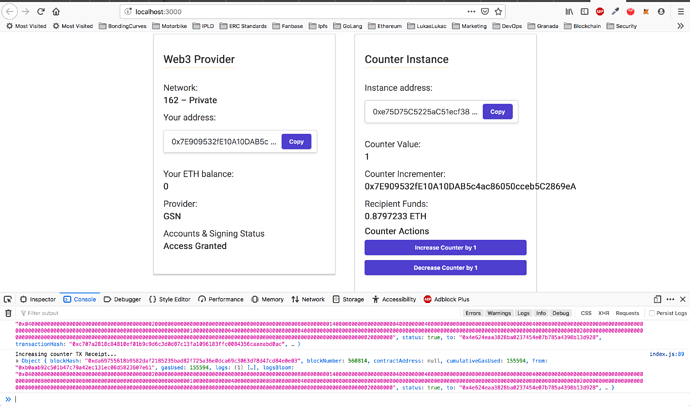This screenshot has width=690, height=406.
Task: Open page actions three-dots in address bar
Action: click(x=471, y=11)
